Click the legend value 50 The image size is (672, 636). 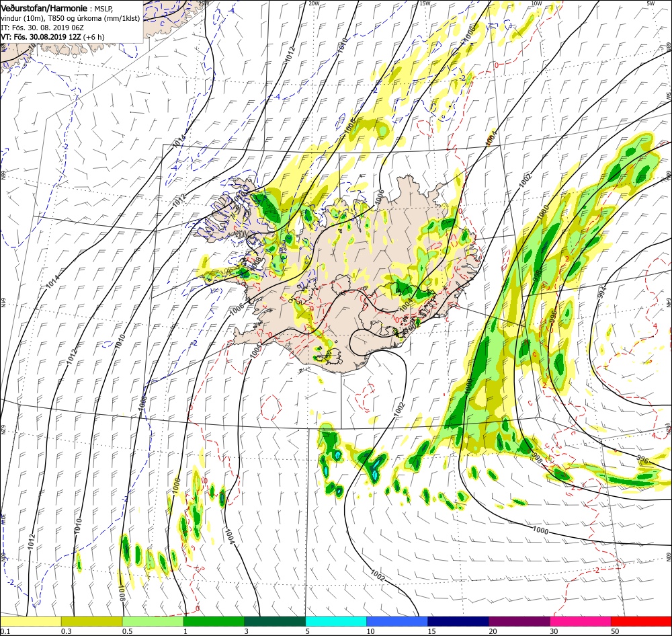[x=615, y=631]
